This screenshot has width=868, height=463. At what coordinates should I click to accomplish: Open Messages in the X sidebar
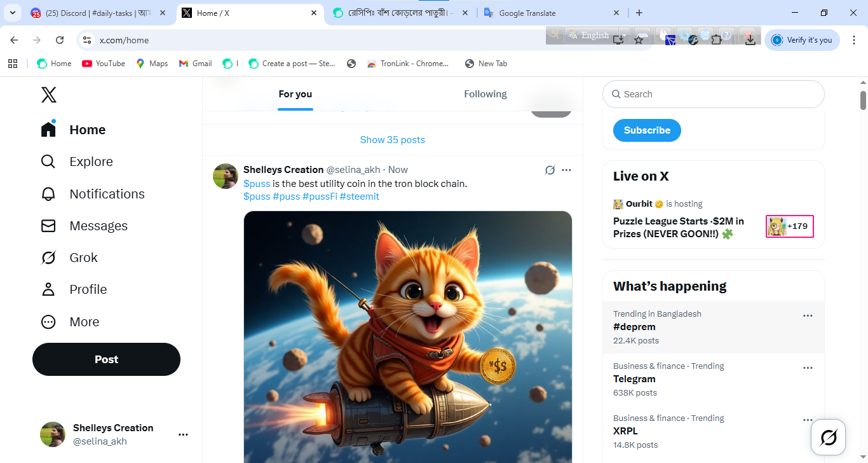(84, 226)
